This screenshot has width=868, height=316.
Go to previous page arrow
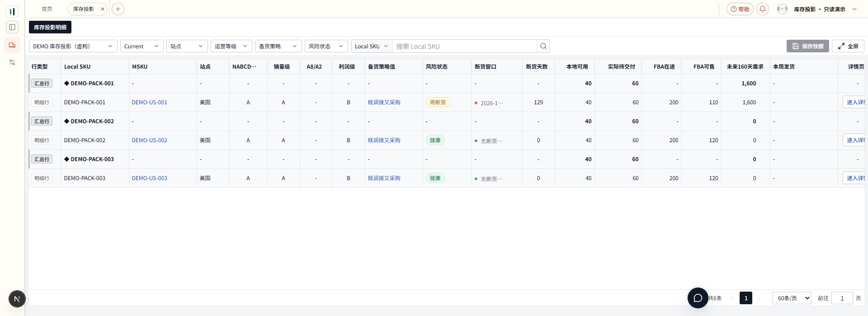tap(732, 298)
